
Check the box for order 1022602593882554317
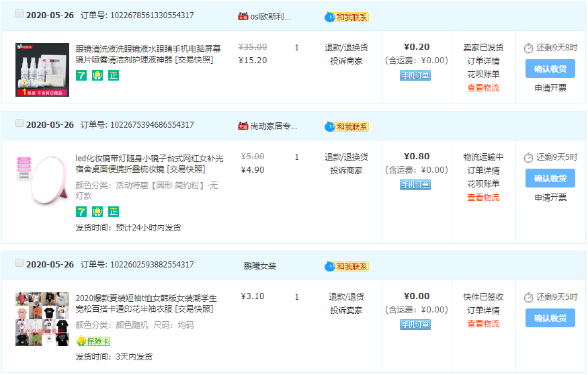(19, 263)
